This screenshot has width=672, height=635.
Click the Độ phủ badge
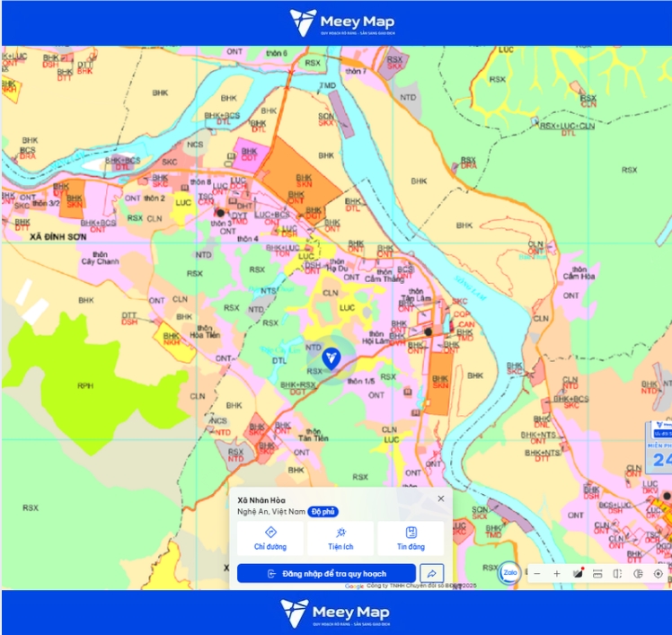(x=323, y=512)
